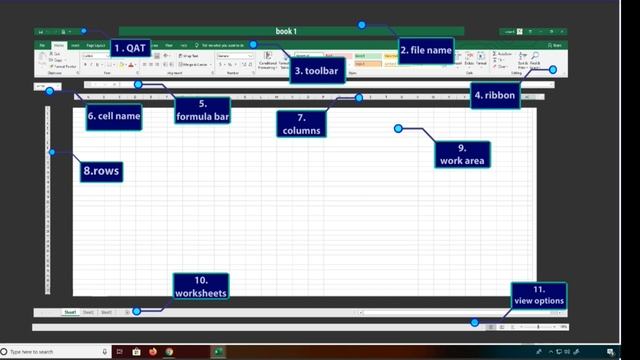Switch to the View ribbon tab

(169, 45)
